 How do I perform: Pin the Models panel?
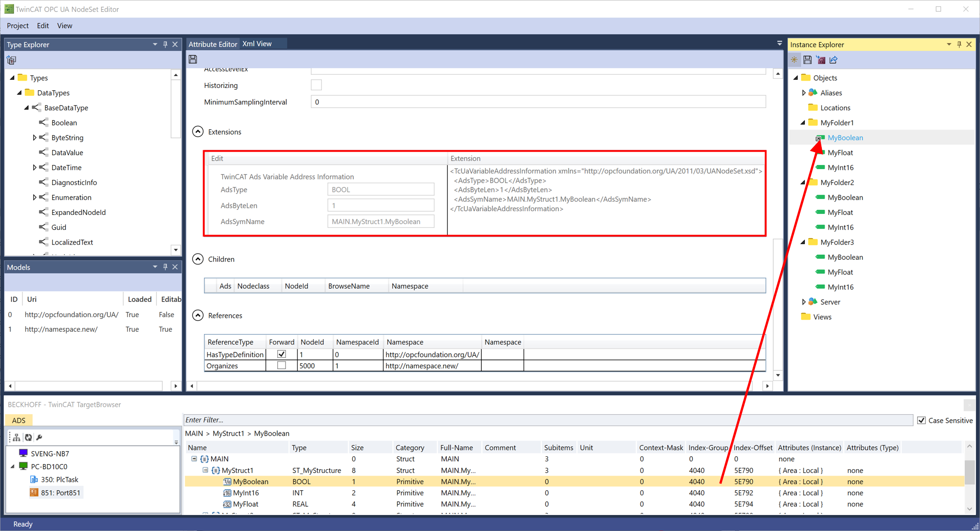(165, 267)
